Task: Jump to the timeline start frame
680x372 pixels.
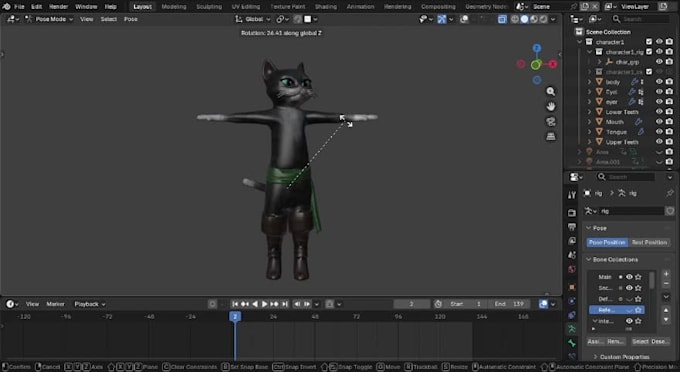Action: 235,304
